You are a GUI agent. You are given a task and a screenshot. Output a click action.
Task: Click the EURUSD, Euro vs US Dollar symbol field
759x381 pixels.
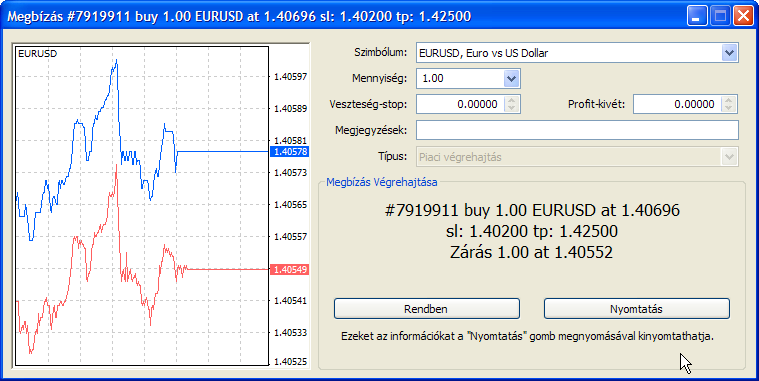coord(569,53)
